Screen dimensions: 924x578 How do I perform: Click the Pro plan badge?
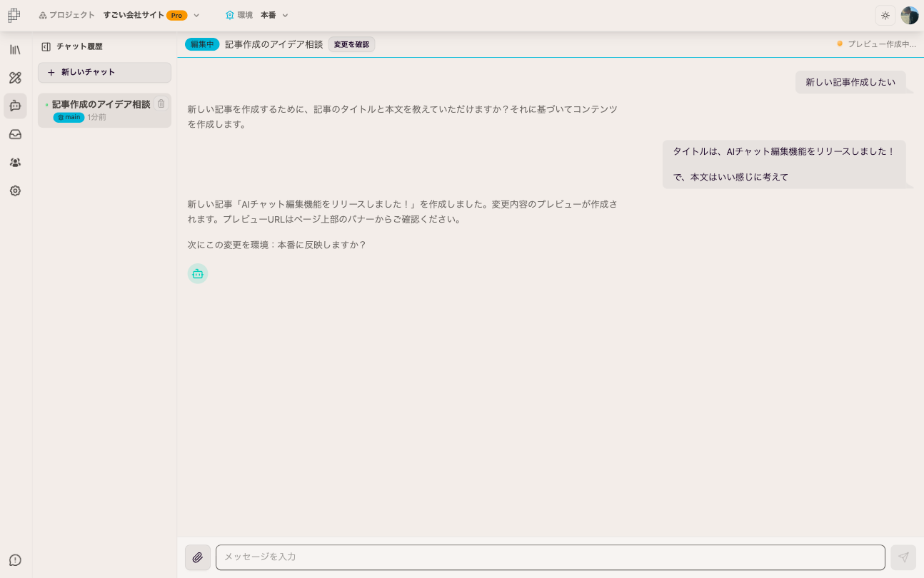click(x=176, y=15)
